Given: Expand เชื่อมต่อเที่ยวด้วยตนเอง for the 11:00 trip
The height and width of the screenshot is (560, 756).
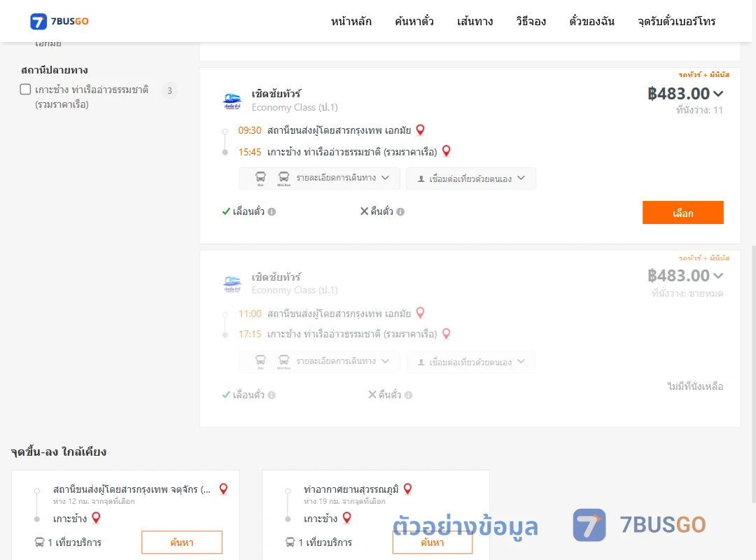Looking at the screenshot, I should click(471, 361).
